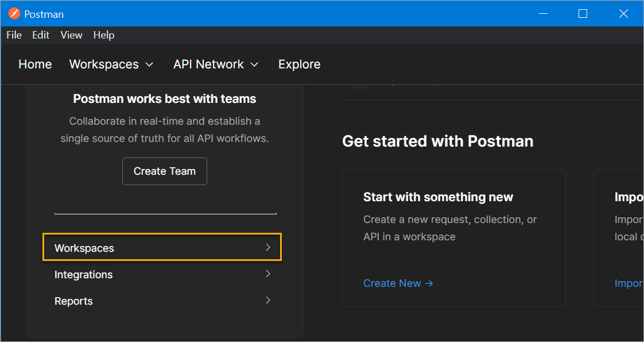The image size is (644, 342).
Task: Click the 'Postman works best with teams' heading
Action: click(165, 99)
